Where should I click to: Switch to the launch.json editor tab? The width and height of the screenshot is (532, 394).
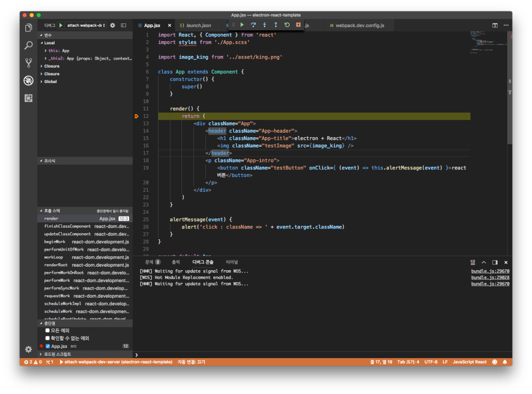[198, 26]
